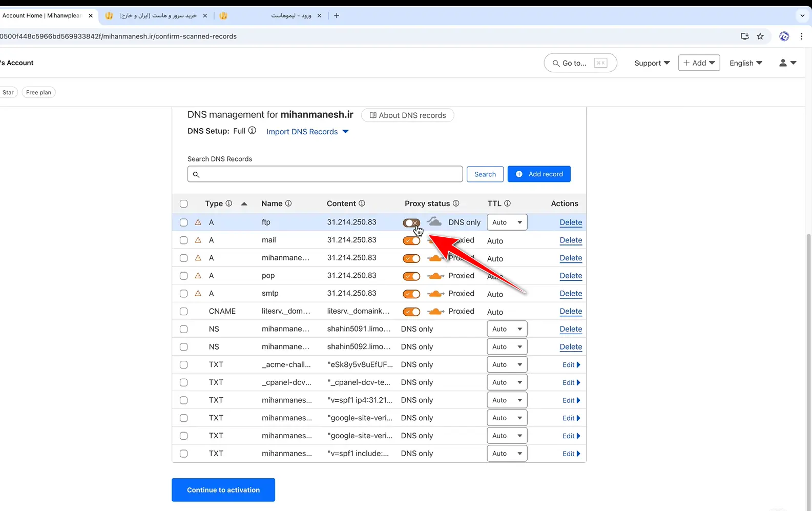Open TTL dropdown for _acme-chall TXT record
The height and width of the screenshot is (511, 812).
[x=507, y=365]
